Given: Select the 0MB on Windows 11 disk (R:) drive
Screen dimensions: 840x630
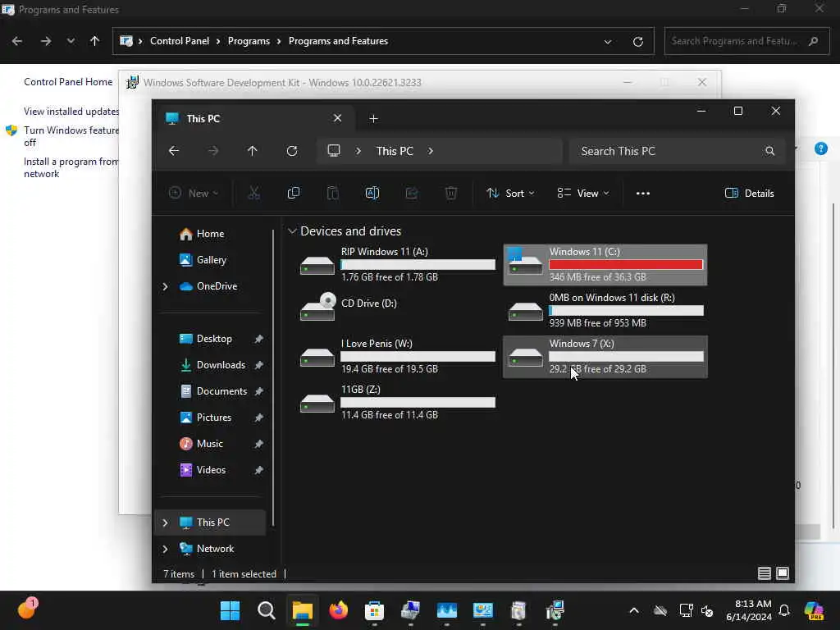Looking at the screenshot, I should click(x=605, y=311).
